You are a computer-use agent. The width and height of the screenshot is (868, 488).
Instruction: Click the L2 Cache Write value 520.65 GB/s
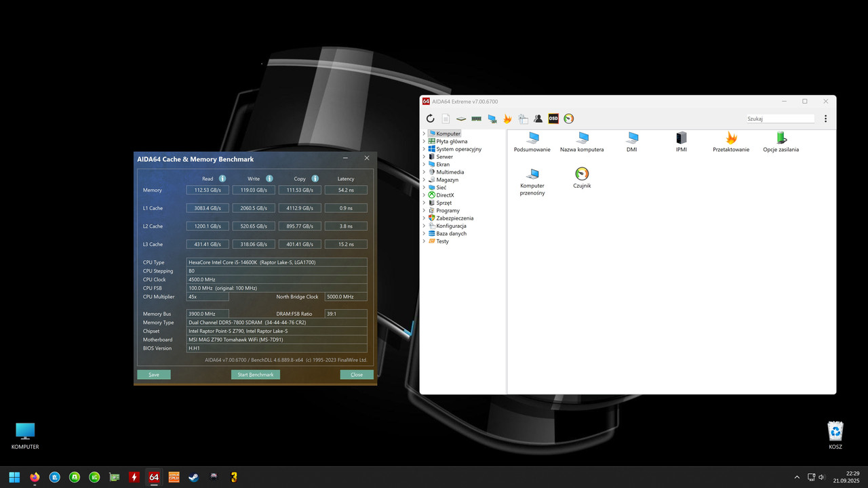pos(254,226)
